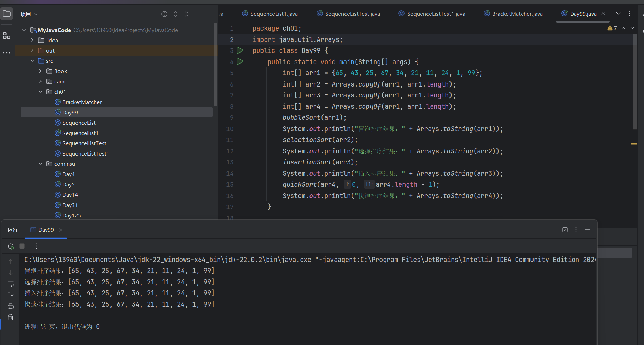Switch to BracketMatcher.java tab
This screenshot has height=345, width=644.
(513, 14)
